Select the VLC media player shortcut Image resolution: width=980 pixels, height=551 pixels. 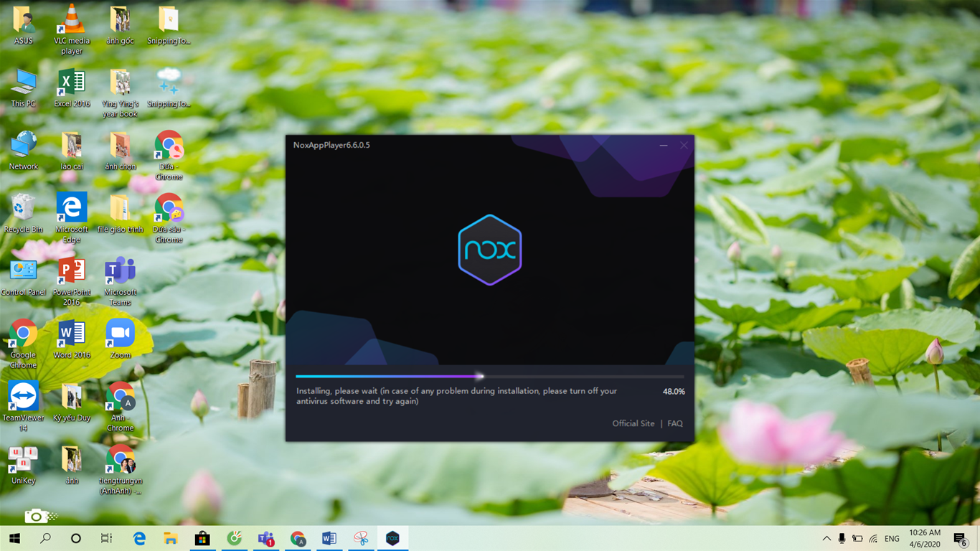pos(72,29)
